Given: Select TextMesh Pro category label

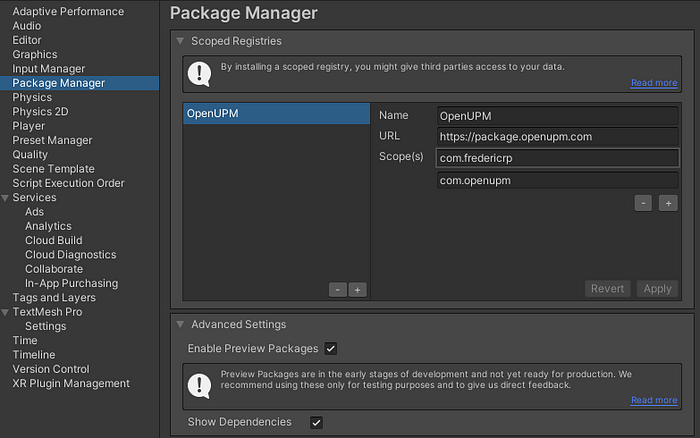Looking at the screenshot, I should point(47,312).
